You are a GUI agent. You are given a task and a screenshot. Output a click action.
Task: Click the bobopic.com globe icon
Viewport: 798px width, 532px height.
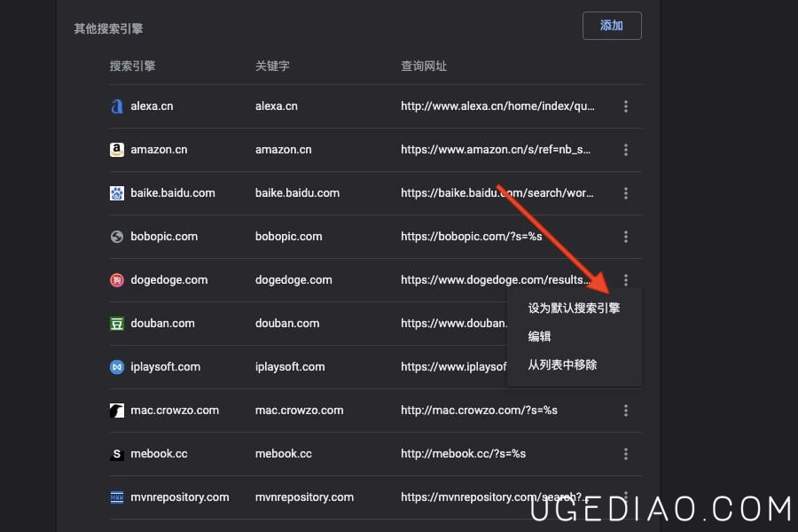pyautogui.click(x=117, y=237)
